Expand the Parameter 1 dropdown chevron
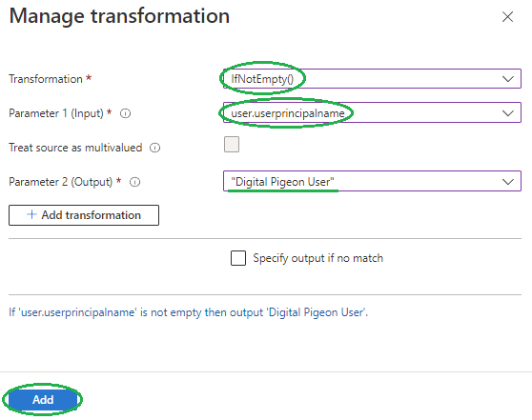532x420 pixels. click(508, 113)
